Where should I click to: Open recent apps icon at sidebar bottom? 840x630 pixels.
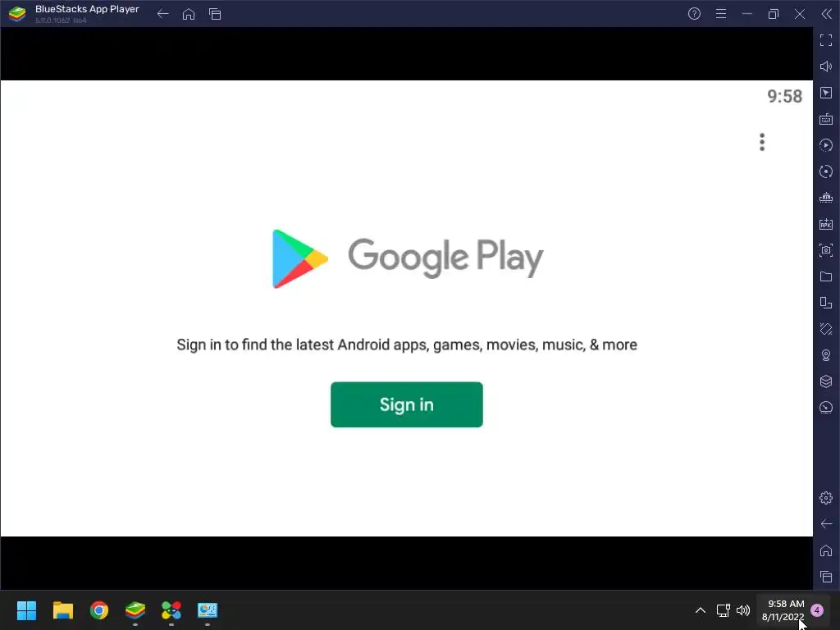[826, 577]
